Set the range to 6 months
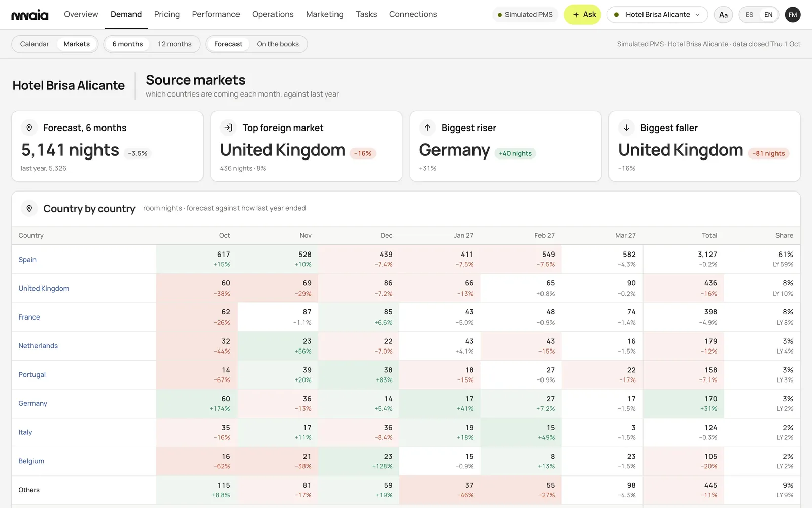 click(x=127, y=44)
